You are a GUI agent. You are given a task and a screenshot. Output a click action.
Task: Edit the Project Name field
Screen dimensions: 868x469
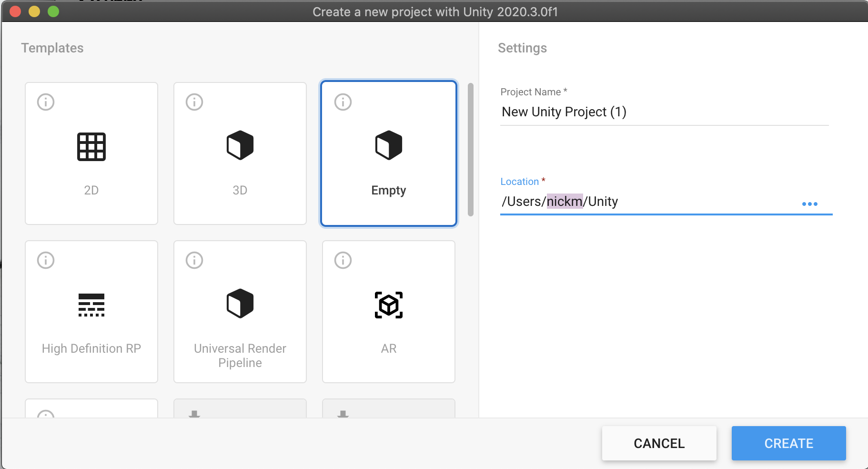coord(665,112)
